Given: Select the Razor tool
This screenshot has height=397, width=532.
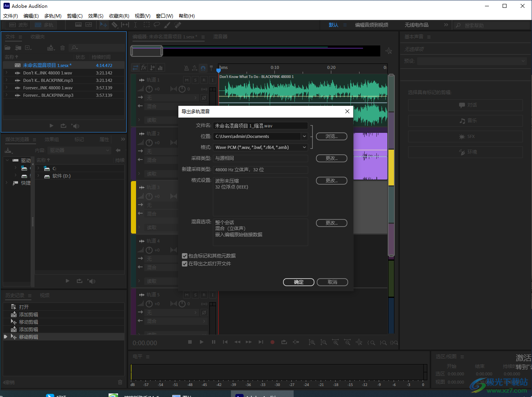Looking at the screenshot, I should point(114,25).
